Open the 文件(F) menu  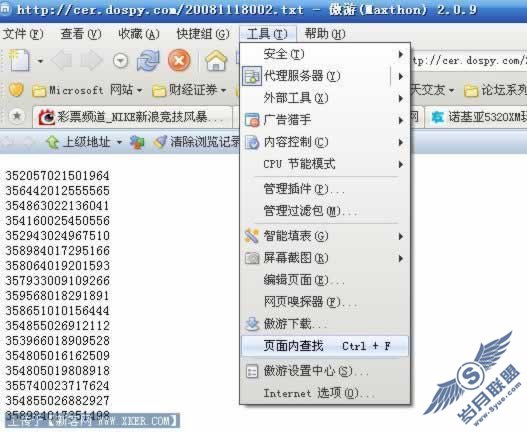[x=23, y=34]
